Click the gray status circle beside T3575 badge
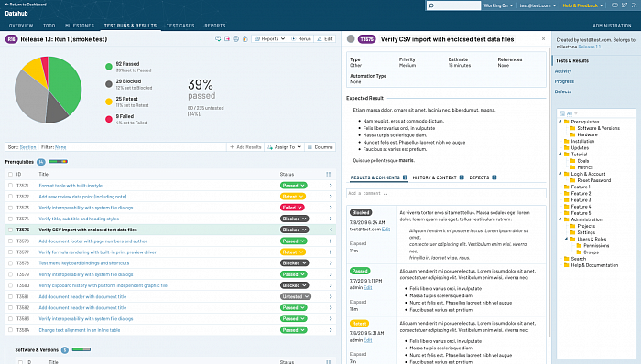 point(351,39)
